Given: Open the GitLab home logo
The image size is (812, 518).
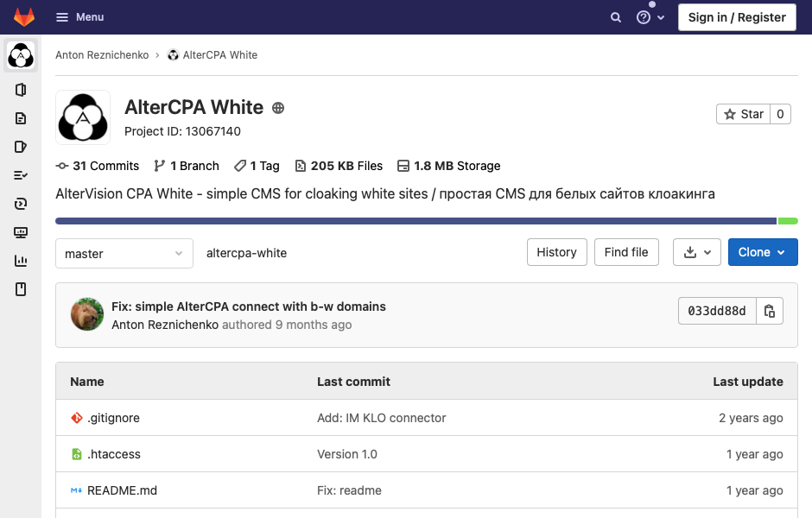Looking at the screenshot, I should 24,17.
